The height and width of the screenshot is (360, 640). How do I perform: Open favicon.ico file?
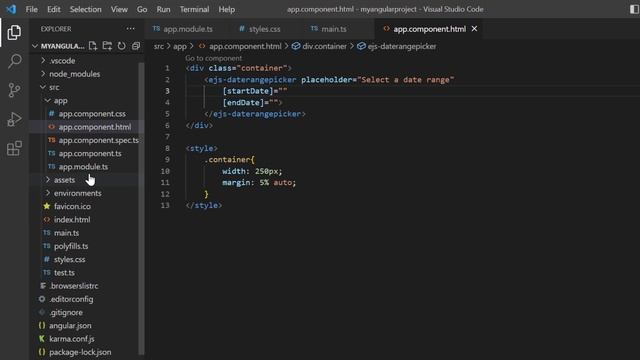72,207
